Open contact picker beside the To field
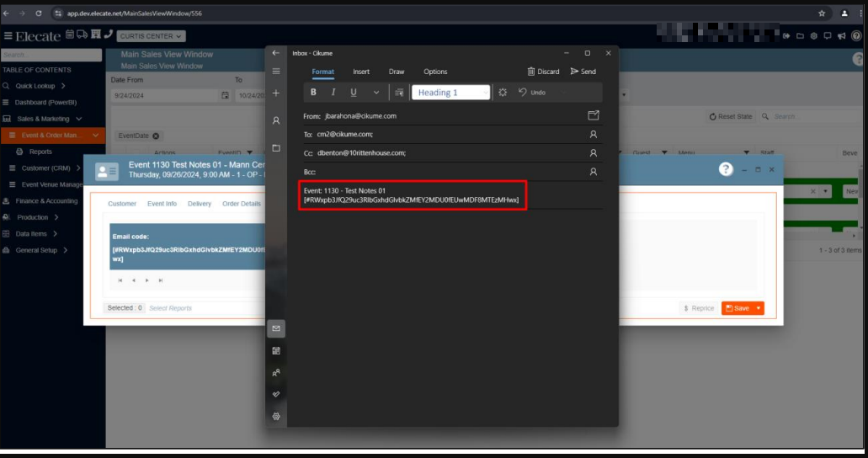This screenshot has width=868, height=458. 593,134
